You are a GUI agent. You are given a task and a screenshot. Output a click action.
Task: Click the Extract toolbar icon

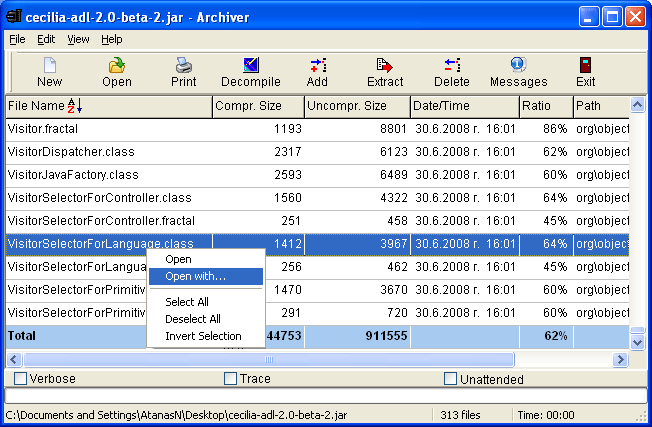pyautogui.click(x=385, y=65)
